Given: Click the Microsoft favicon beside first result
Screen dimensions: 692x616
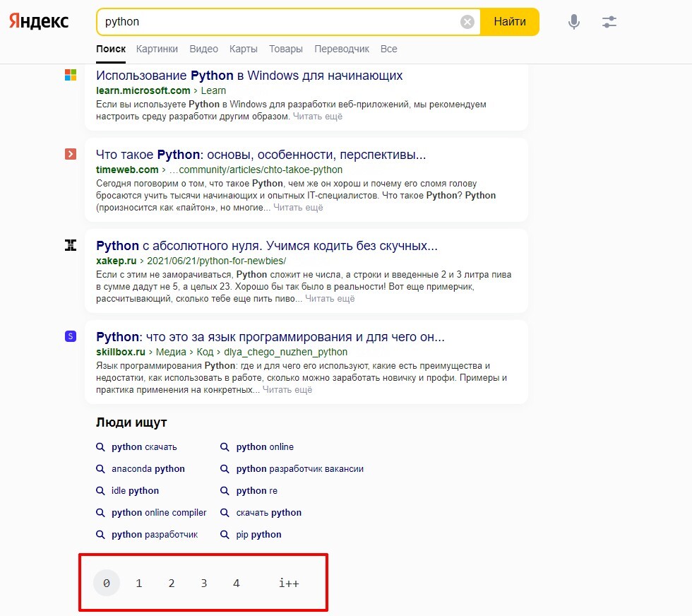Looking at the screenshot, I should click(x=71, y=75).
